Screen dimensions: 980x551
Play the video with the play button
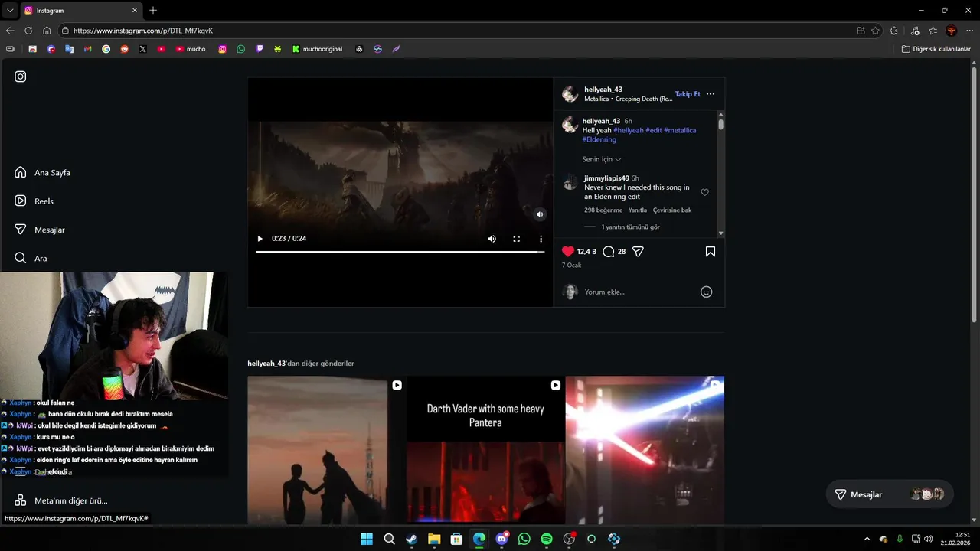point(260,239)
